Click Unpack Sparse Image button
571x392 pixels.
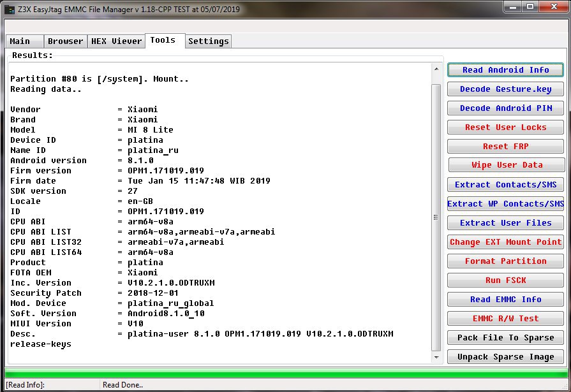(505, 357)
